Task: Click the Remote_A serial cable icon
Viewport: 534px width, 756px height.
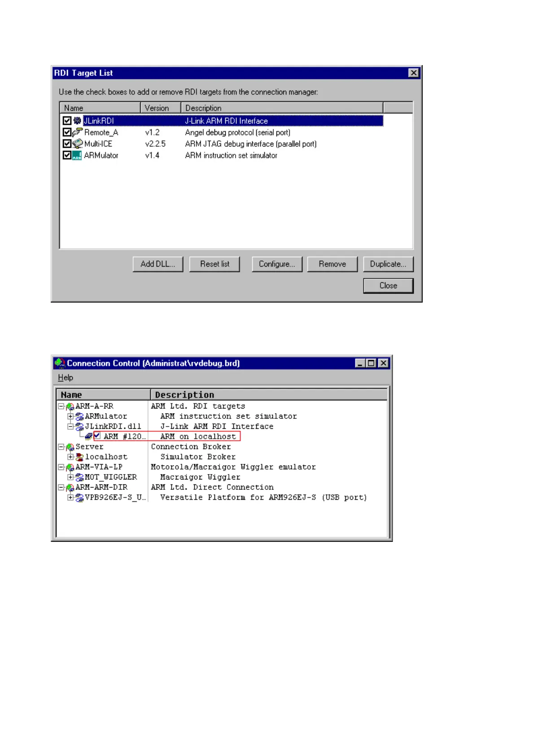Action: (78, 132)
